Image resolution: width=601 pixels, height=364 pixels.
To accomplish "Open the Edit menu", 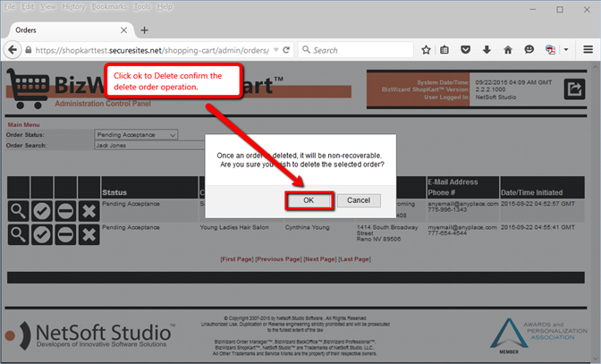I will coord(28,7).
